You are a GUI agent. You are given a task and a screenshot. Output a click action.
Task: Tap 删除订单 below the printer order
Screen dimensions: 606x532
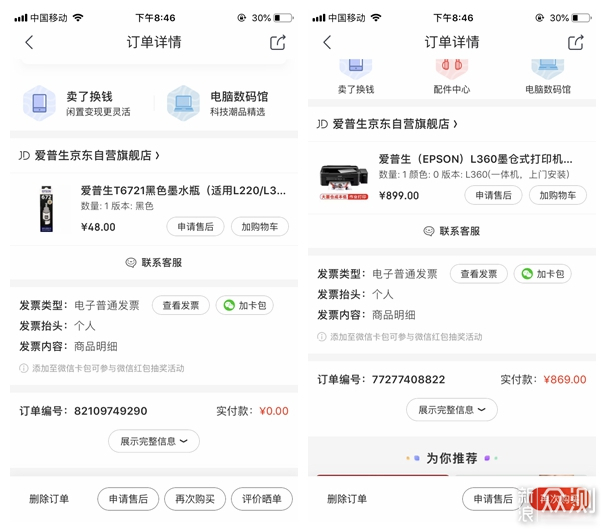point(346,499)
